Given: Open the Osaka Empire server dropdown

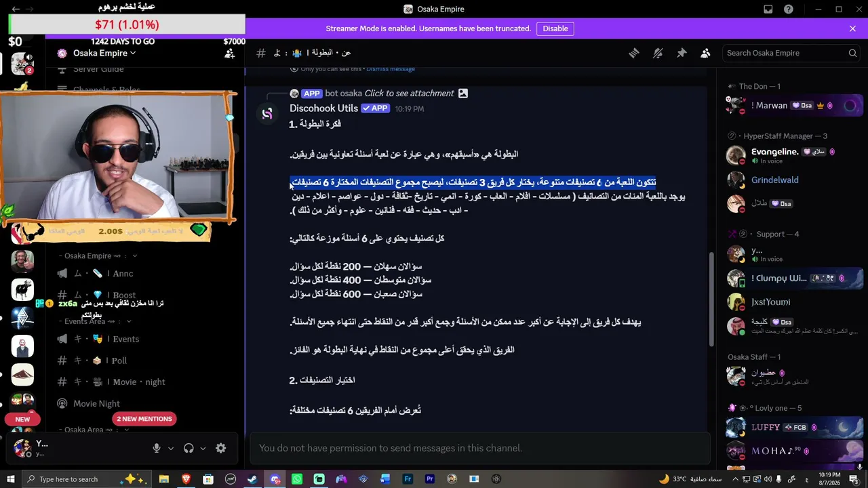Looking at the screenshot, I should [104, 53].
